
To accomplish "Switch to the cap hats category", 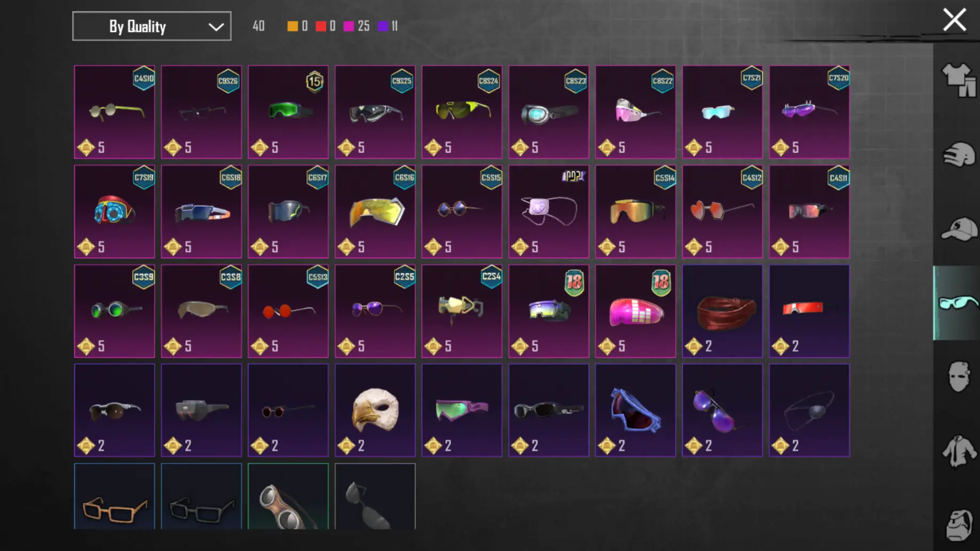I will [x=959, y=229].
